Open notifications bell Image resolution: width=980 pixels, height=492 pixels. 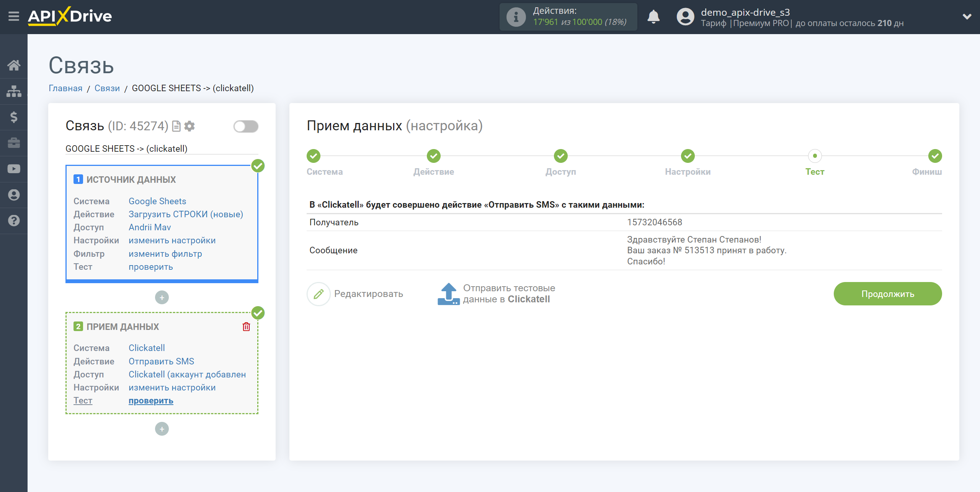653,17
